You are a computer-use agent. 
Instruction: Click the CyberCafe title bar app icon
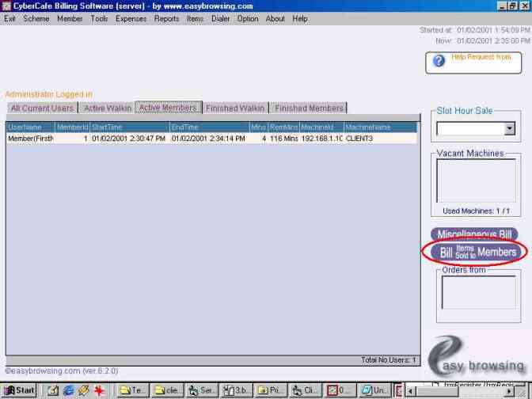point(6,6)
